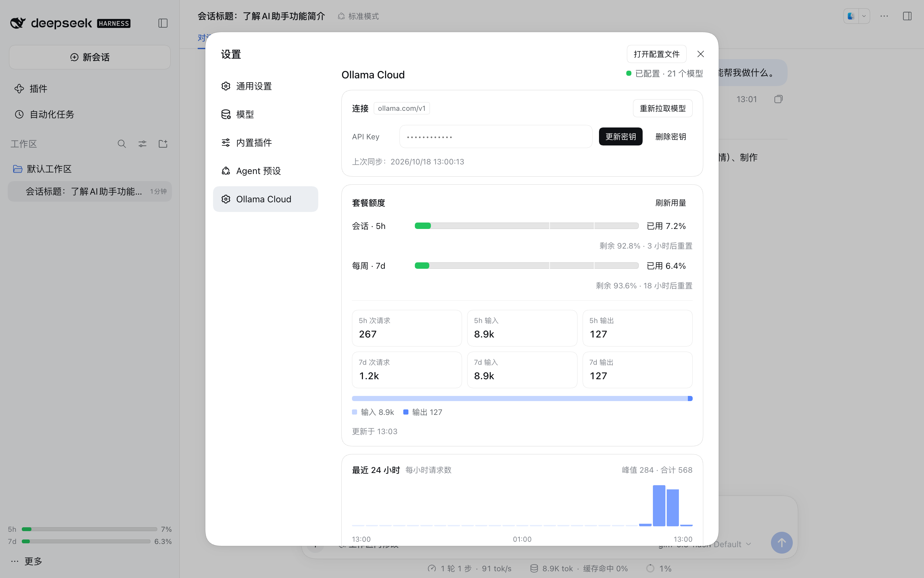Click the 每周 7d usage progress bar
Image resolution: width=924 pixels, height=578 pixels.
pyautogui.click(x=526, y=266)
